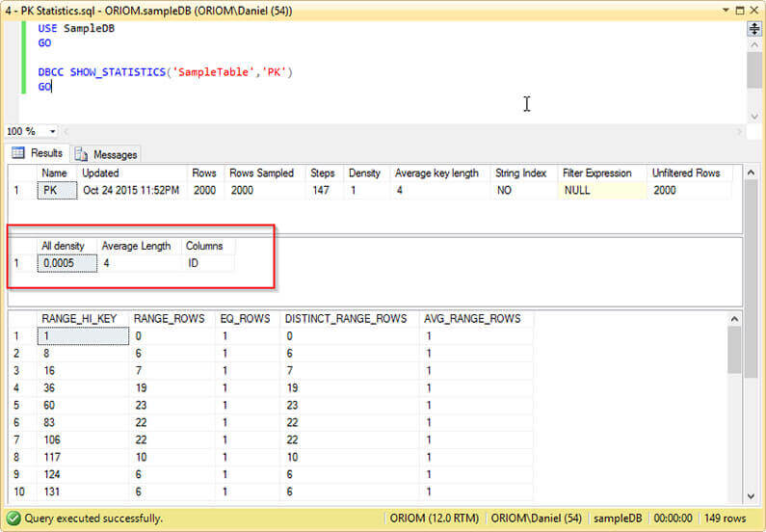Click the Messages tab icon
Viewport: 766px width, 532px height.
(81, 154)
